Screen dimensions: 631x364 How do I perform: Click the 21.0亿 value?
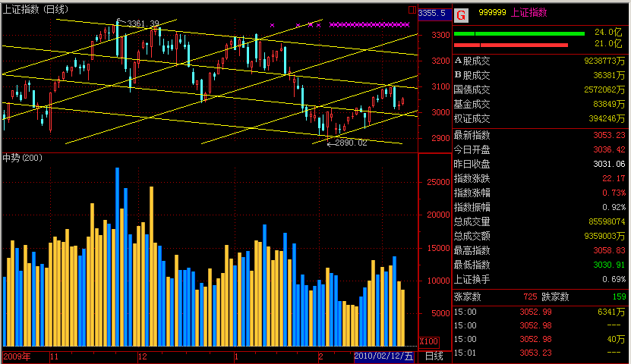pos(608,43)
